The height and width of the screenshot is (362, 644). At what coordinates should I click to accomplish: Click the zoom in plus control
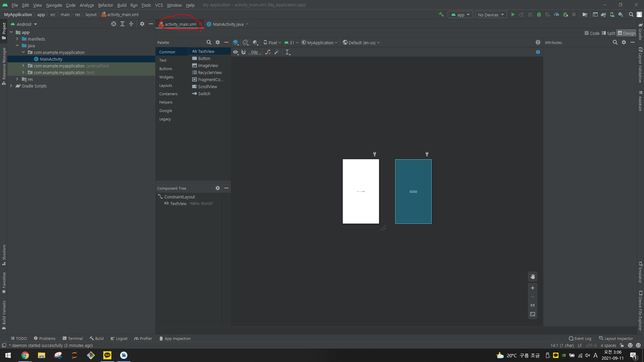[x=532, y=288]
